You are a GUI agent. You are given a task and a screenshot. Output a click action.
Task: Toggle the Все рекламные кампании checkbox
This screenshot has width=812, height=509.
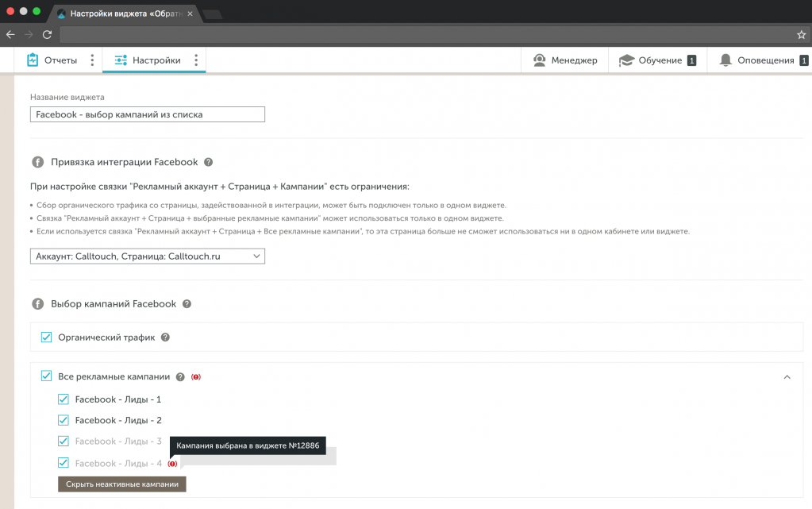pos(47,376)
